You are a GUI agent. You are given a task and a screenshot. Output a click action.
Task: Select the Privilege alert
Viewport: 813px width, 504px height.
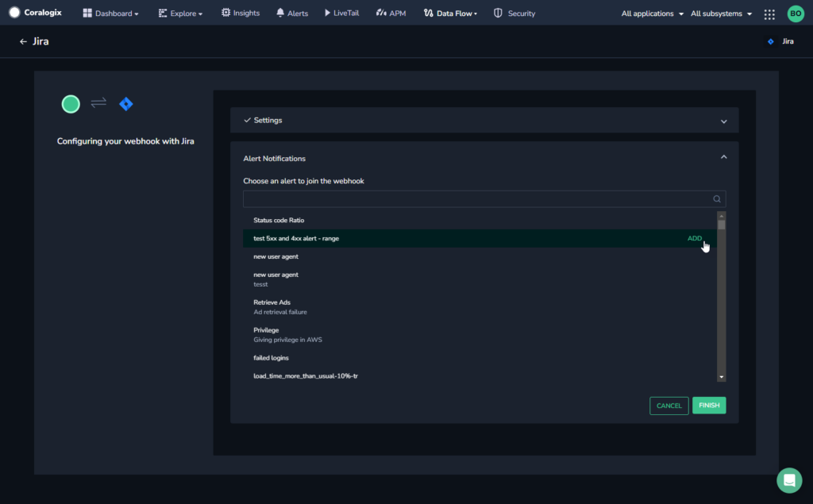480,335
